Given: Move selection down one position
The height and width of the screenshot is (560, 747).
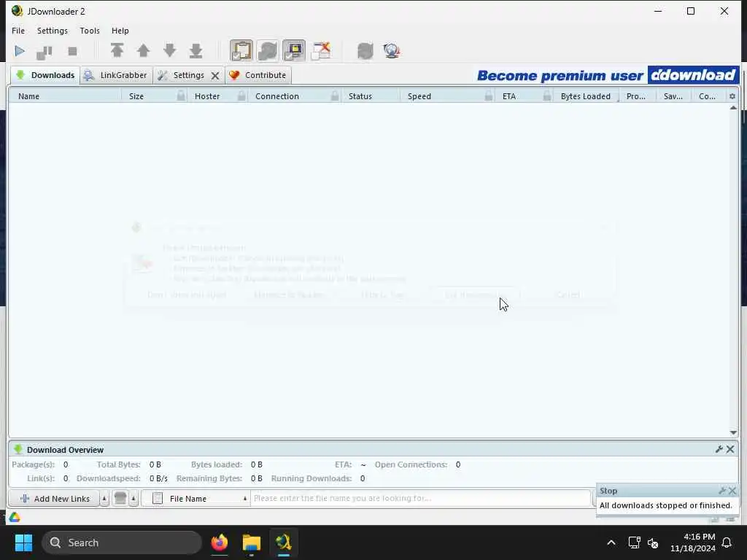Looking at the screenshot, I should pos(169,50).
